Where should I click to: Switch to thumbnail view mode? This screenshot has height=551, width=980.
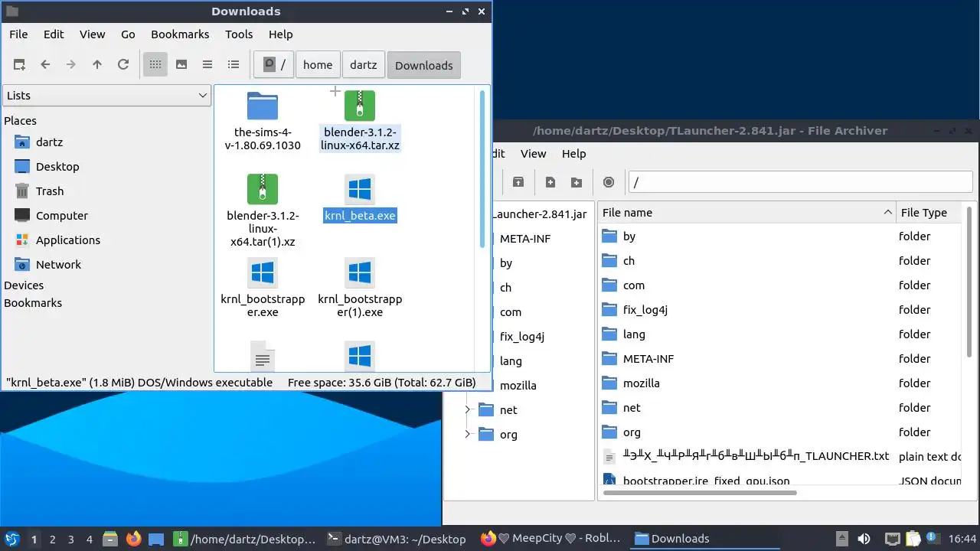pyautogui.click(x=181, y=65)
